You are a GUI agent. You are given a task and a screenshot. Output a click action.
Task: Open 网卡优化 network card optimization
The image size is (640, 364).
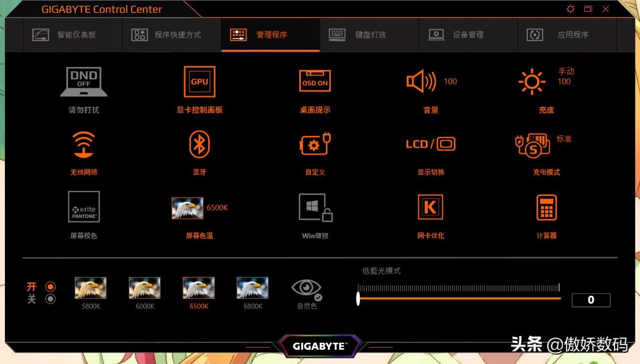tap(430, 208)
